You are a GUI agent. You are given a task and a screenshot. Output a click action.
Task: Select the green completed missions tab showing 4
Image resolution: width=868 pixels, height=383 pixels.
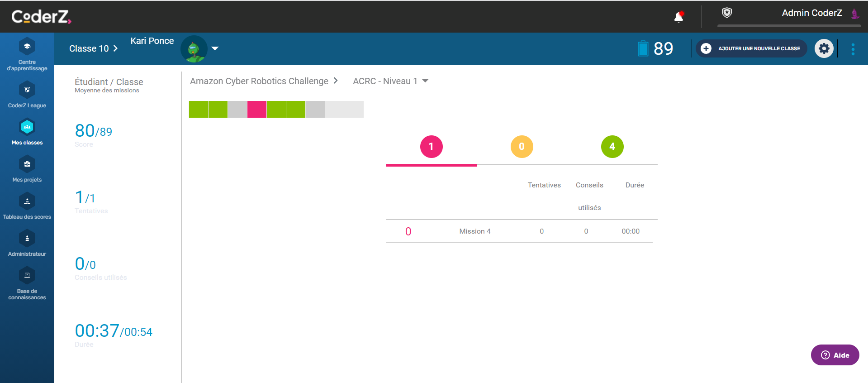click(x=612, y=147)
